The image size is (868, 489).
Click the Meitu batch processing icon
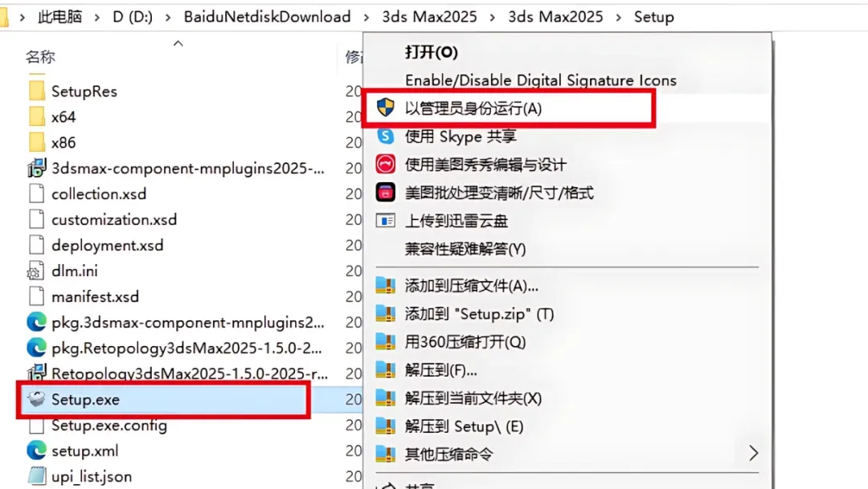(x=385, y=192)
